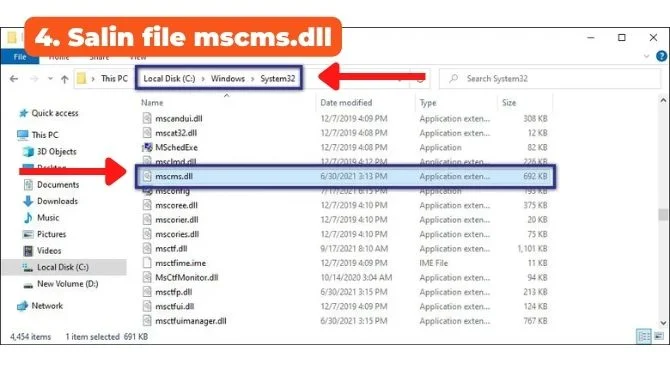Click Local Disk (C:) breadcrumb
The width and height of the screenshot is (670, 372).
pyautogui.click(x=169, y=79)
